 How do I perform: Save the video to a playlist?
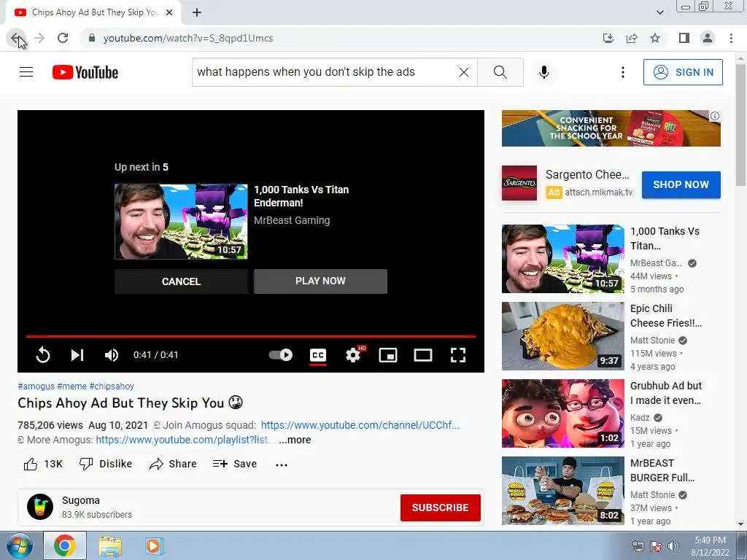(x=235, y=464)
